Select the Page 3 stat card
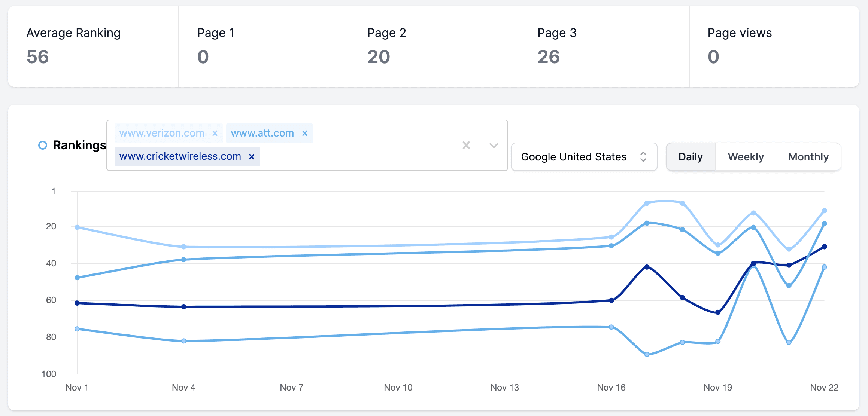The height and width of the screenshot is (416, 868). pyautogui.click(x=604, y=46)
